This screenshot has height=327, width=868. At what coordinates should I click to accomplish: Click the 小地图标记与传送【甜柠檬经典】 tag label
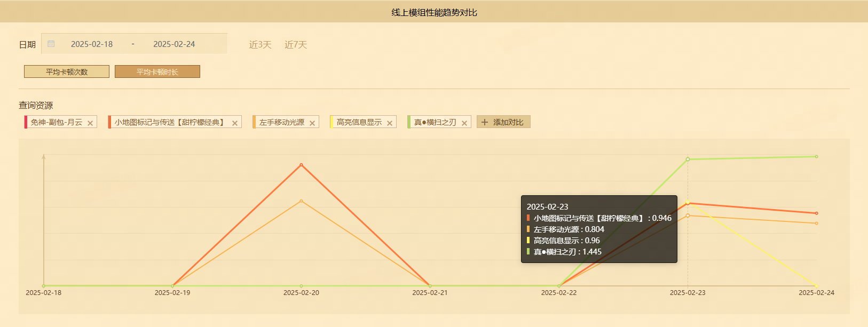[x=171, y=122]
